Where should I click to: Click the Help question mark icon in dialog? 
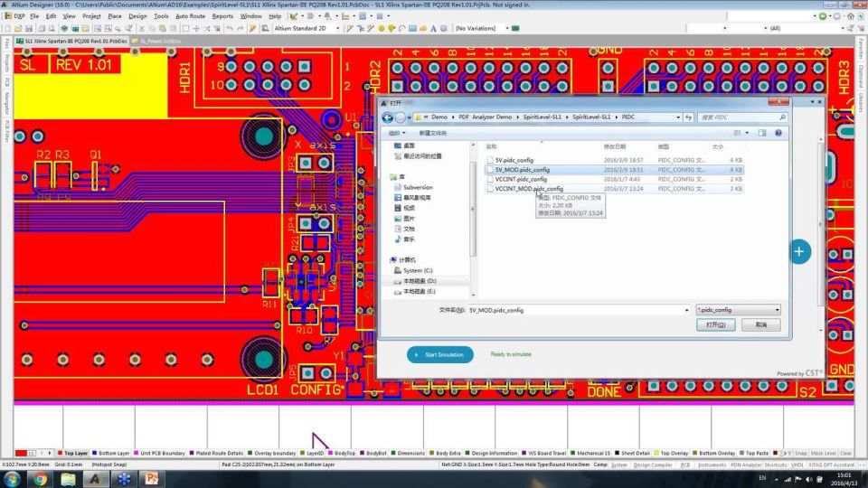pyautogui.click(x=778, y=133)
